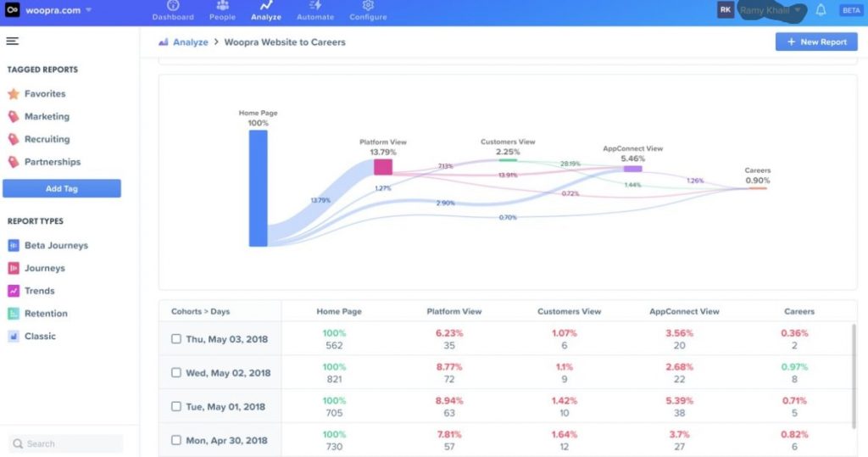Open the Dashboard tab
The height and width of the screenshot is (457, 868).
point(173,11)
